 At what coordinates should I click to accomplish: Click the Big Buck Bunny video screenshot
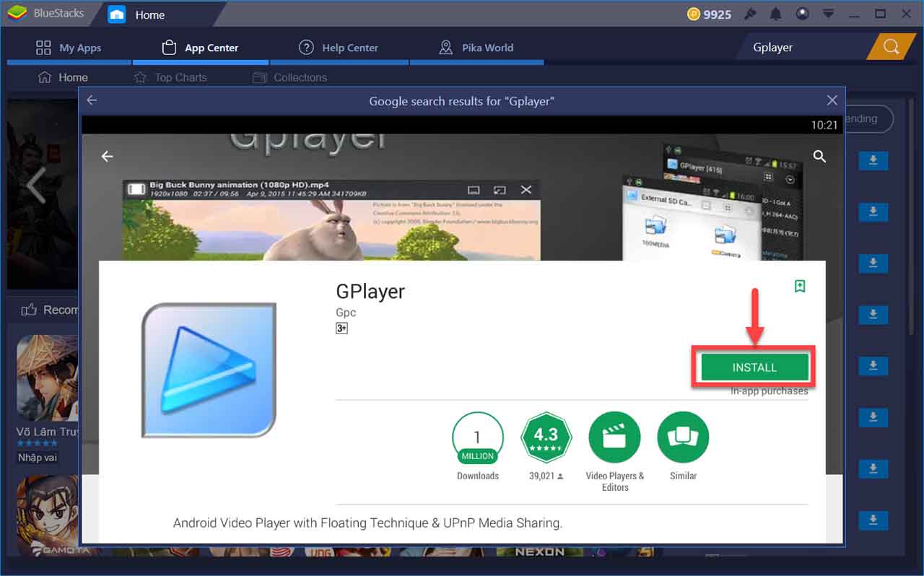(331, 220)
